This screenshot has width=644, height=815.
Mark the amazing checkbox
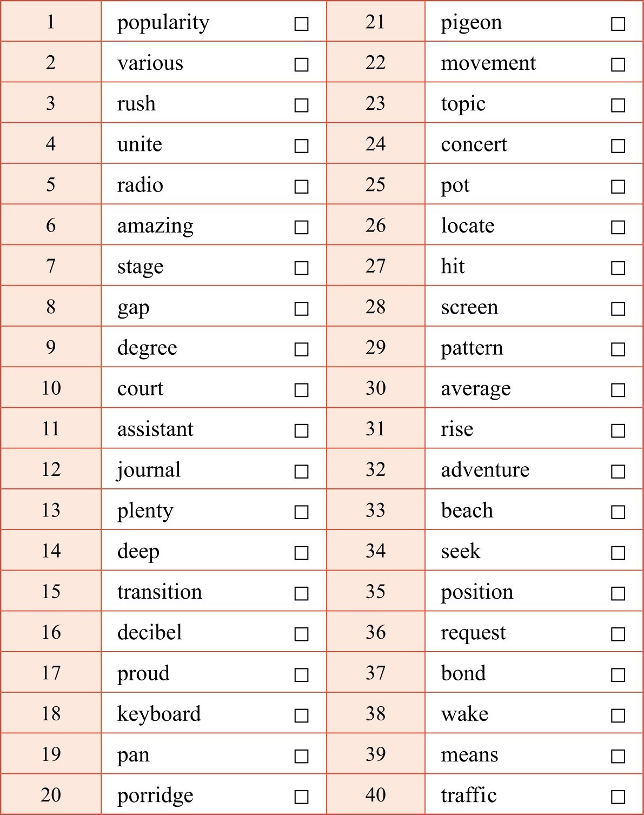301,227
